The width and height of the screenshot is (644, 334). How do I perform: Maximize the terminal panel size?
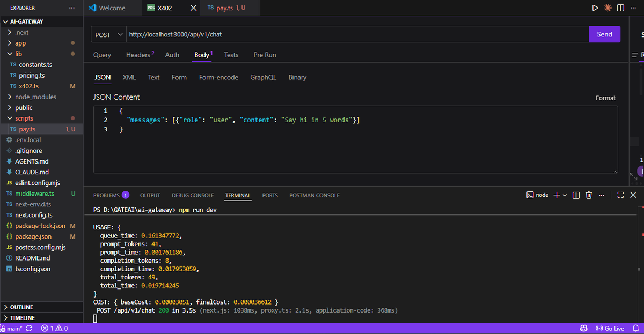(620, 195)
